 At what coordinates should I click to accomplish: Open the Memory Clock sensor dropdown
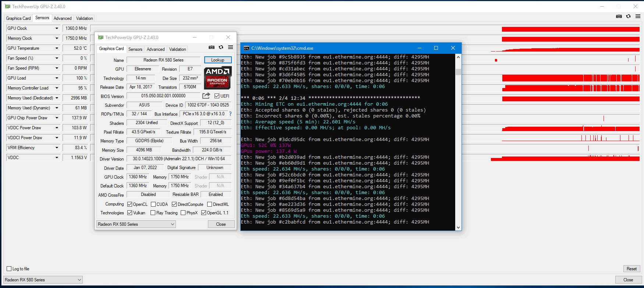[57, 38]
